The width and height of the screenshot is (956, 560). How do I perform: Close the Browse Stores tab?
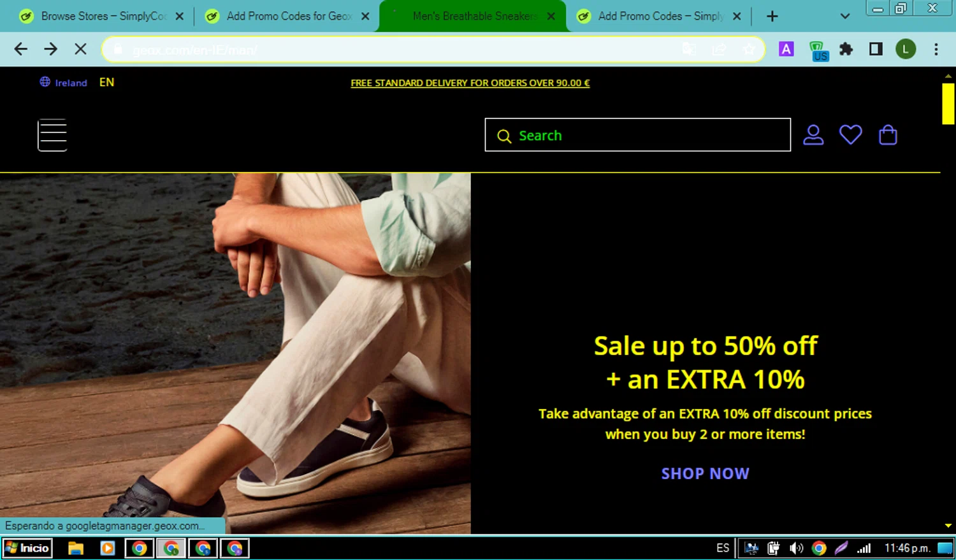[179, 16]
